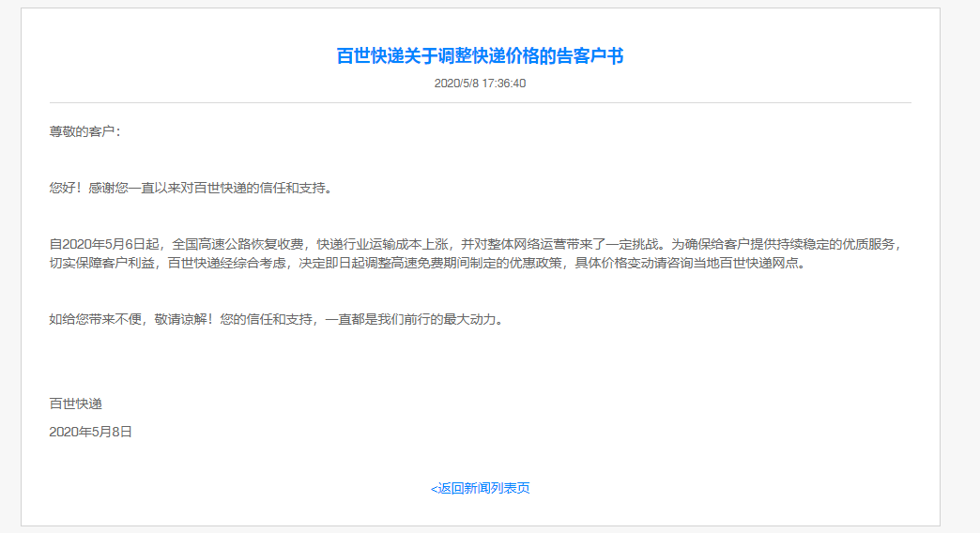Viewport: 980px width, 533px height.
Task: Click the signature '百世快递'
Action: click(76, 404)
